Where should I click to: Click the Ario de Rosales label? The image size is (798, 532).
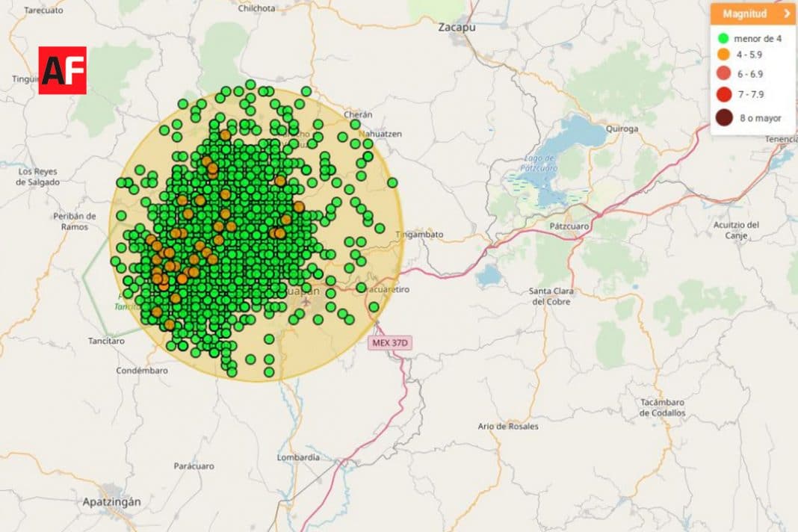pos(508,426)
